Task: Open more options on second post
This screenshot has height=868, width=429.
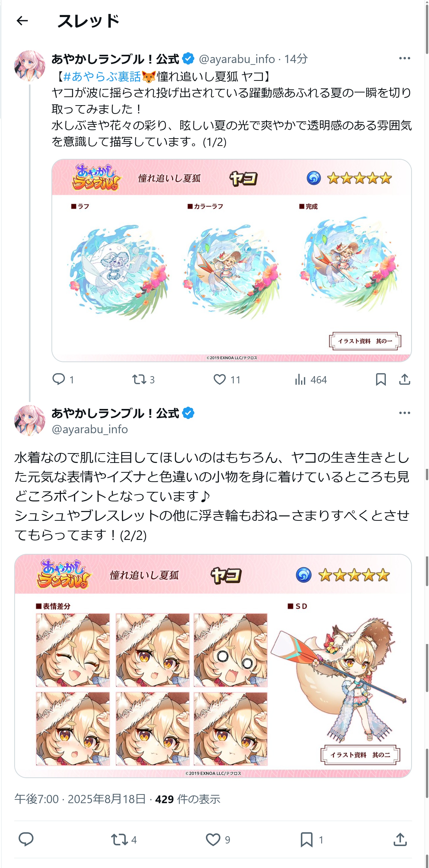Action: pyautogui.click(x=404, y=413)
